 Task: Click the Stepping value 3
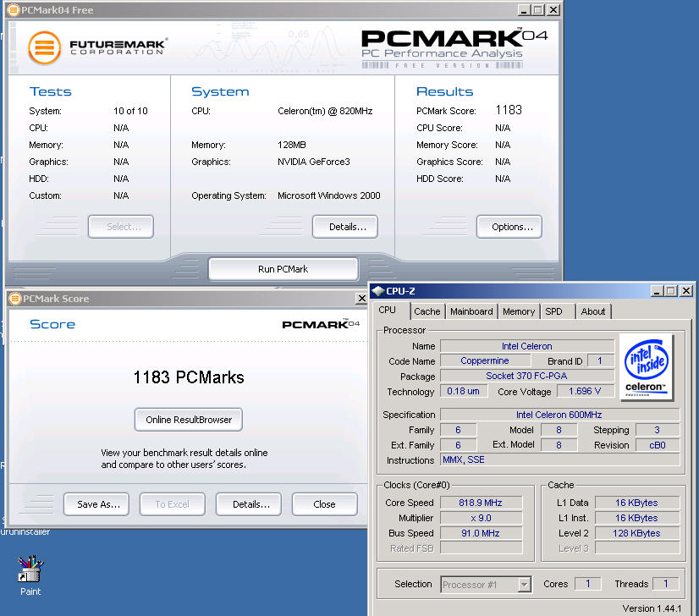pyautogui.click(x=657, y=430)
